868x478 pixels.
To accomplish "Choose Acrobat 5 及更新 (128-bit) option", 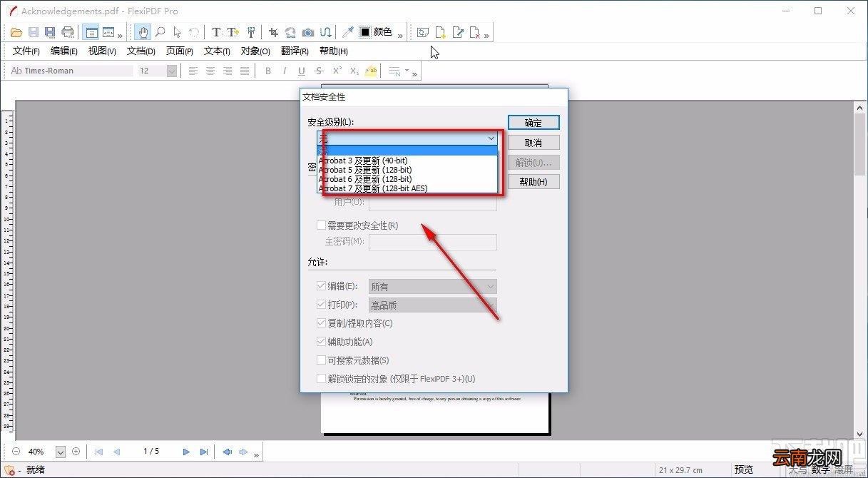I will pos(407,170).
